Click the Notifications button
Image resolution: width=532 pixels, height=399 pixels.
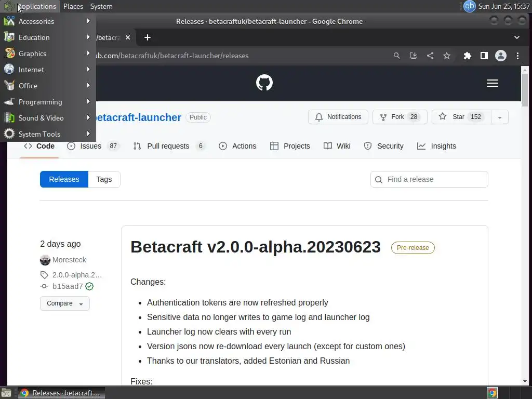click(338, 117)
